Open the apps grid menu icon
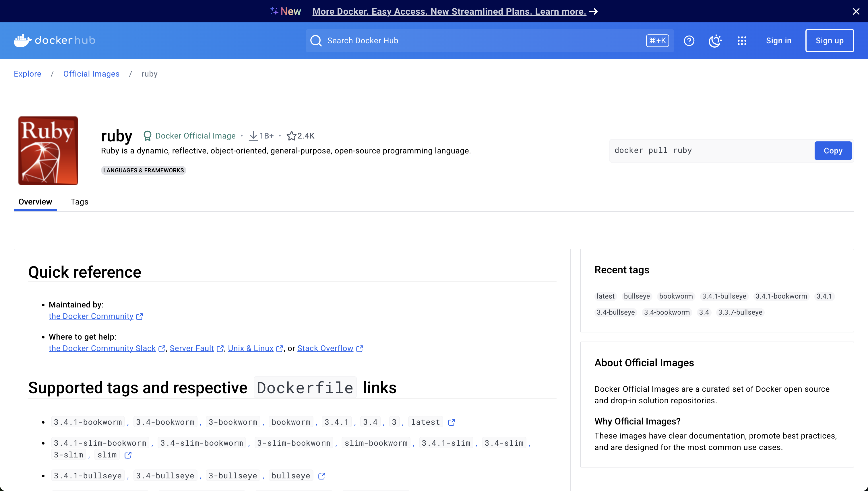The height and width of the screenshot is (491, 868). coord(742,40)
